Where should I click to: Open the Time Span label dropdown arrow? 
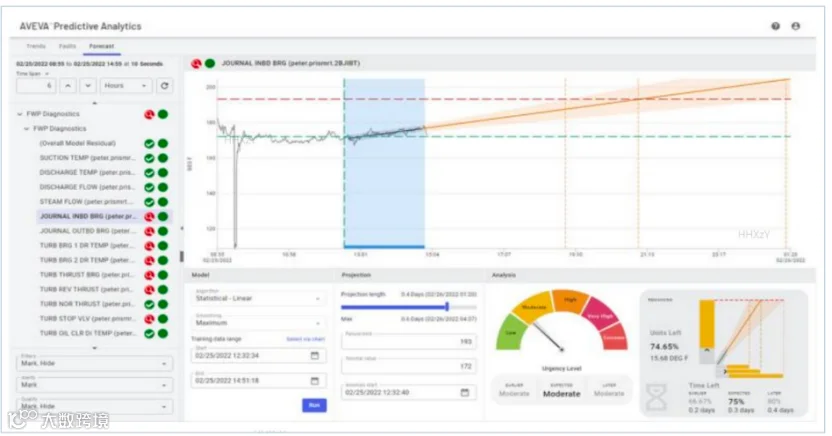tap(47, 74)
